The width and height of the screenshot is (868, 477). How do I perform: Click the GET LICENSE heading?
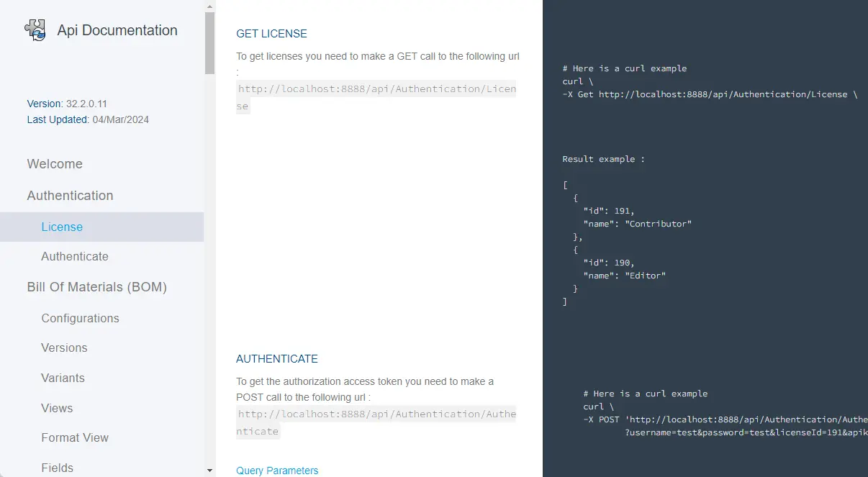click(x=271, y=34)
